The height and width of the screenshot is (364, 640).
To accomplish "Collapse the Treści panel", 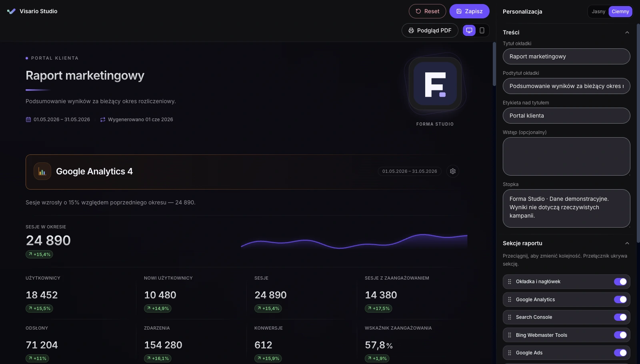I will (627, 32).
